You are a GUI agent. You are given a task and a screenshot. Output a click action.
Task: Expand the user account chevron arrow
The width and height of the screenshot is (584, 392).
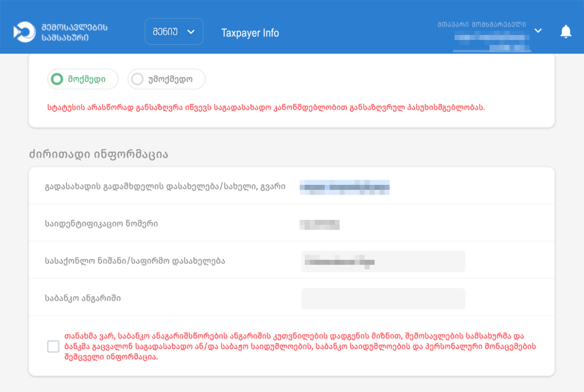click(538, 31)
